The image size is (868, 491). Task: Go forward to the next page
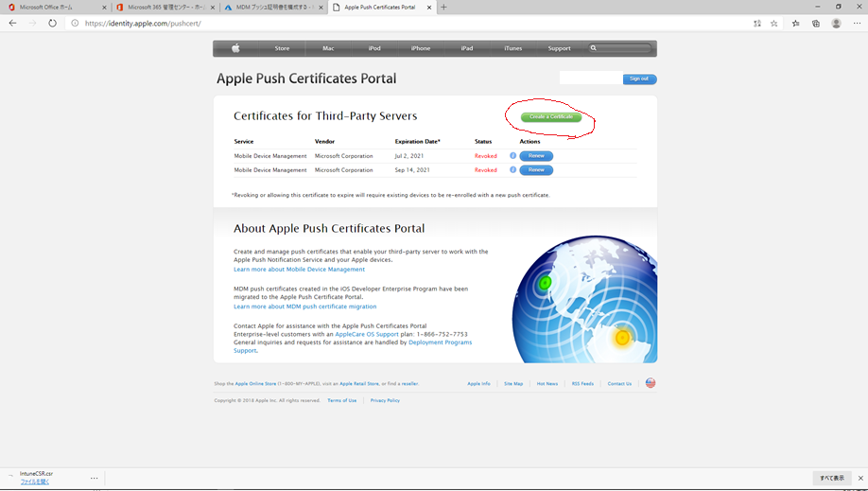(33, 24)
